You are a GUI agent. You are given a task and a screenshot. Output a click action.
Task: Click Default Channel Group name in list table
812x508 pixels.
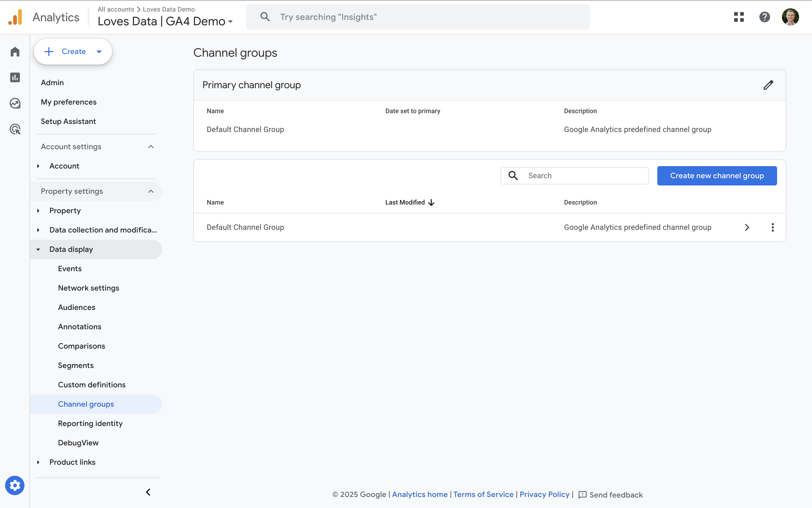[x=245, y=227]
